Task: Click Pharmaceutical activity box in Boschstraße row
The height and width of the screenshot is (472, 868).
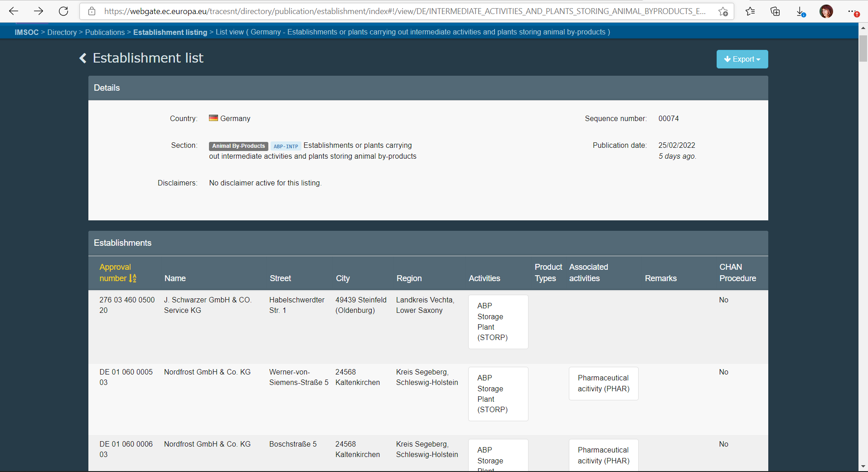Action: coord(603,455)
